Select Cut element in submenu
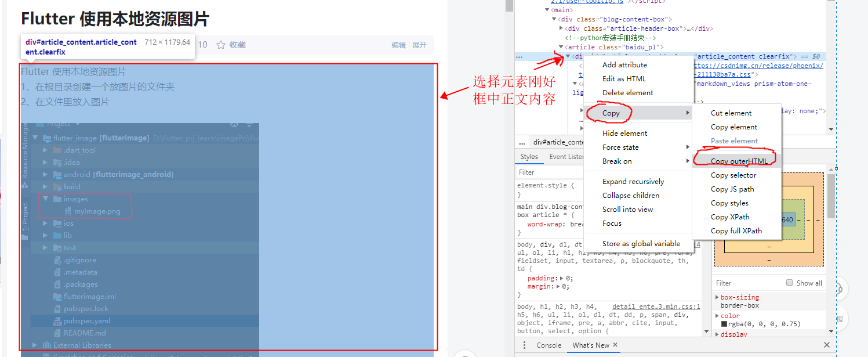868x357 pixels. coord(737,113)
